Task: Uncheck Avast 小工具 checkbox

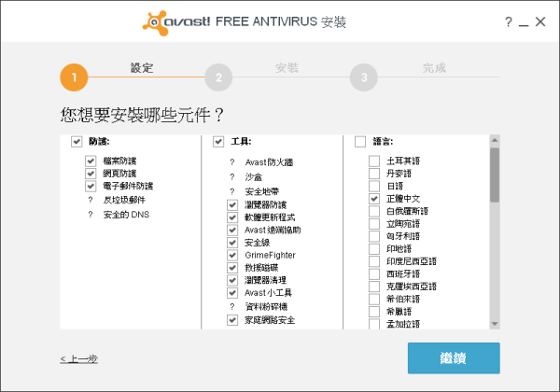Action: pos(232,293)
